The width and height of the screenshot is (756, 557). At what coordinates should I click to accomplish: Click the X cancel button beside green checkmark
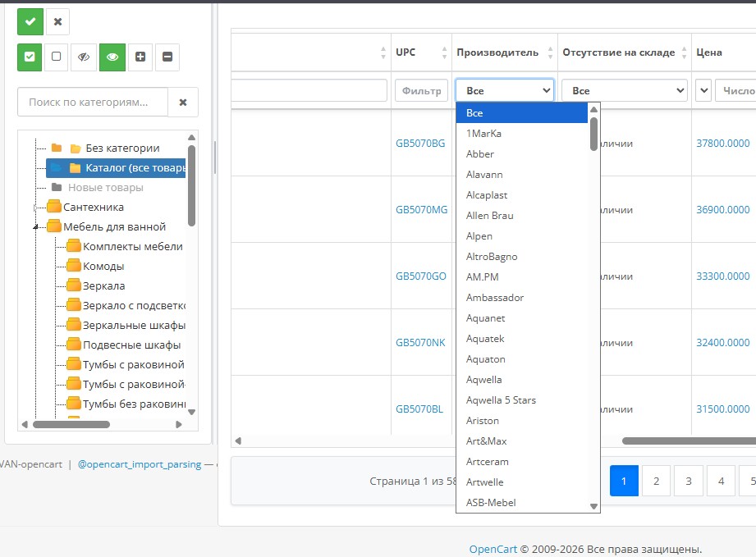57,21
